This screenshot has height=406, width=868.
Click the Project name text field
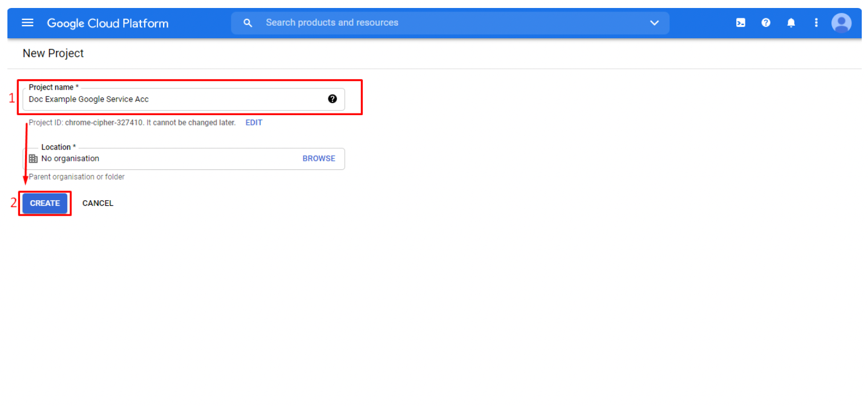[184, 99]
